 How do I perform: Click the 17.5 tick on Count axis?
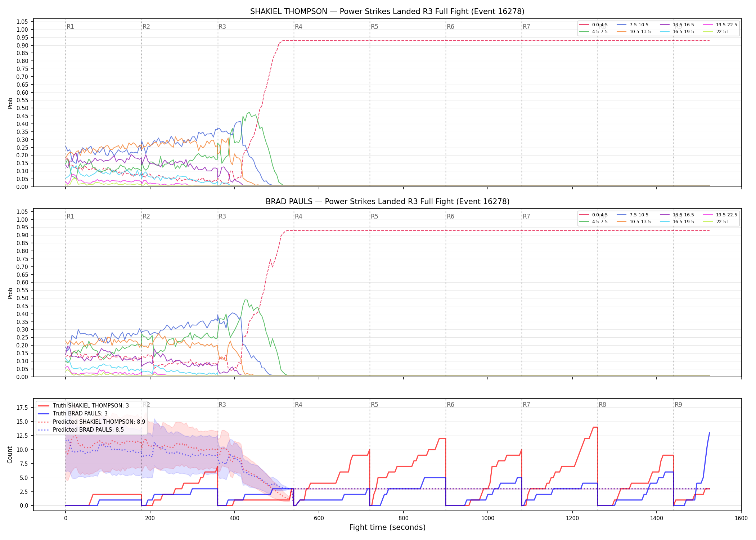[x=22, y=408]
